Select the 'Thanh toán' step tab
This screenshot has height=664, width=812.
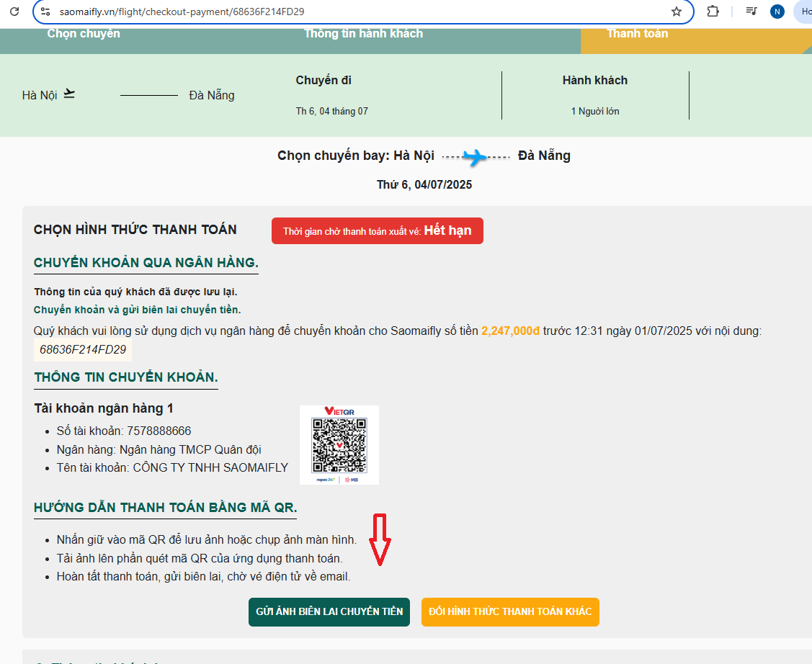pyautogui.click(x=638, y=34)
